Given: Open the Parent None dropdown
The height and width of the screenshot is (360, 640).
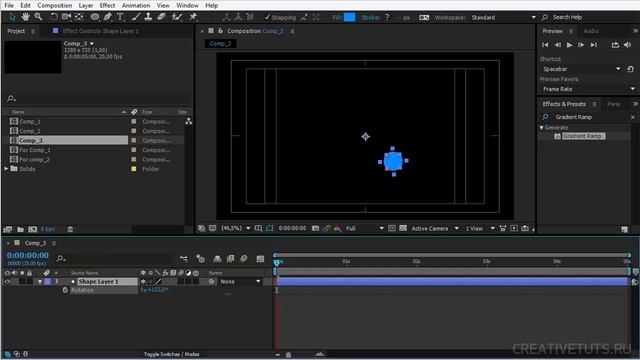Looking at the screenshot, I should pyautogui.click(x=240, y=282).
